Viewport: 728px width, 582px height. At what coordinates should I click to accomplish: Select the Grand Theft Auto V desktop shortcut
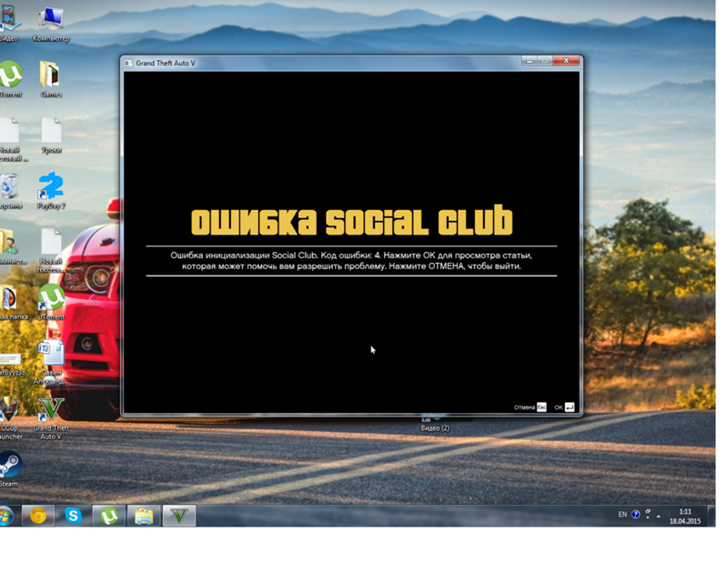coord(51,418)
